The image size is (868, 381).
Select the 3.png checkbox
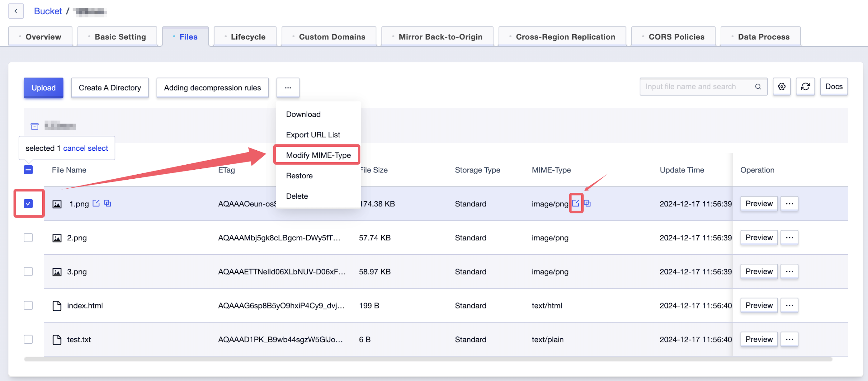28,271
